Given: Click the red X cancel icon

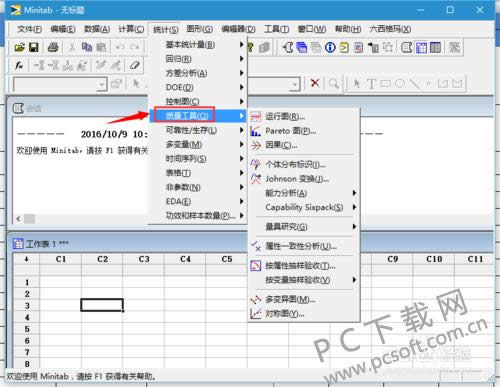Looking at the screenshot, I should coord(315,83).
